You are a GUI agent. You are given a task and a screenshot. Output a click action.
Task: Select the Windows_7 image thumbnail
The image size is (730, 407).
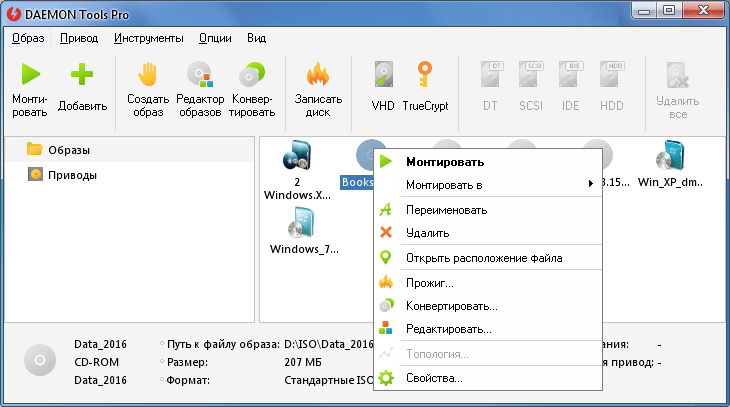298,230
